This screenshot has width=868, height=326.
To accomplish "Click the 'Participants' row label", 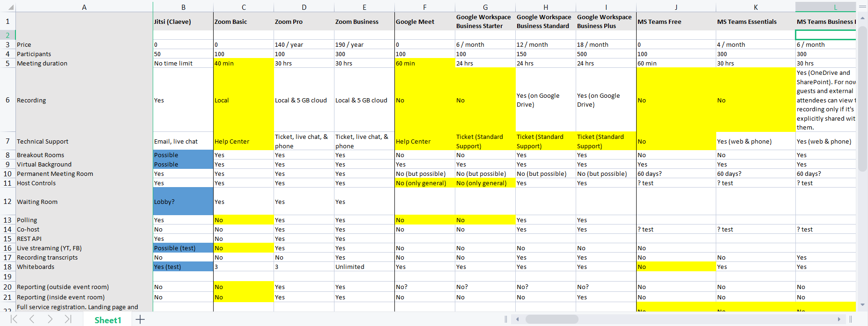I will (x=84, y=54).
